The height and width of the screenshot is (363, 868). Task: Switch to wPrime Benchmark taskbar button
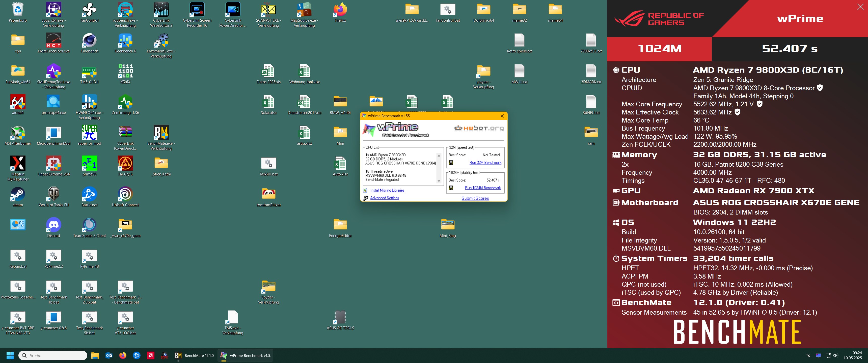tap(245, 356)
